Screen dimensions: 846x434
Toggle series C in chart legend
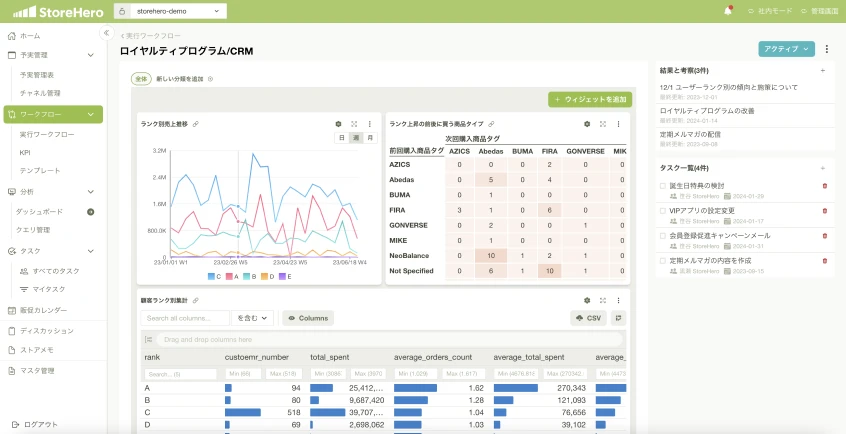216,275
